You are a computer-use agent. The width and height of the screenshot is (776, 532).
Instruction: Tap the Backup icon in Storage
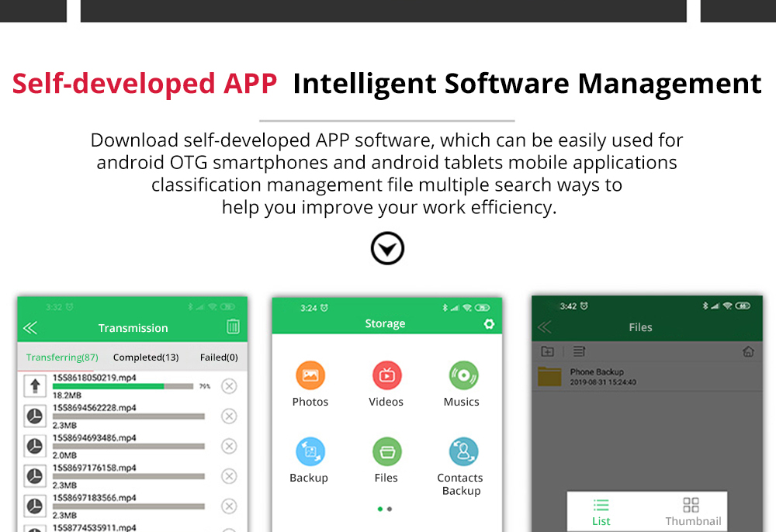click(x=310, y=451)
